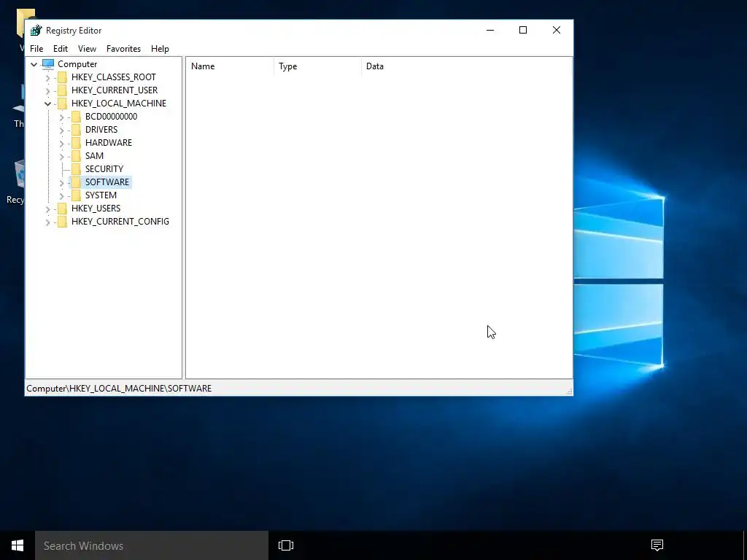This screenshot has width=747, height=560.
Task: Expand the SOFTWARE key arrow
Action: [61, 183]
